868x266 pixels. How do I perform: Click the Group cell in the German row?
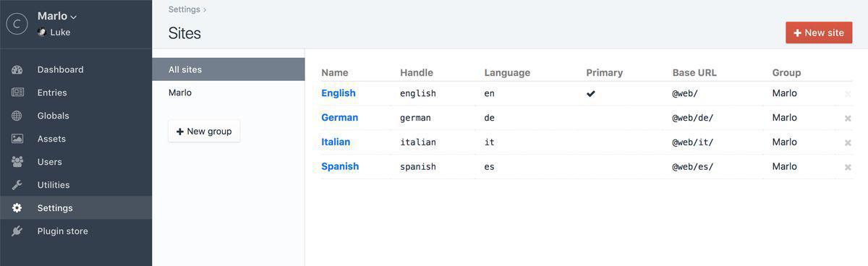coord(784,117)
